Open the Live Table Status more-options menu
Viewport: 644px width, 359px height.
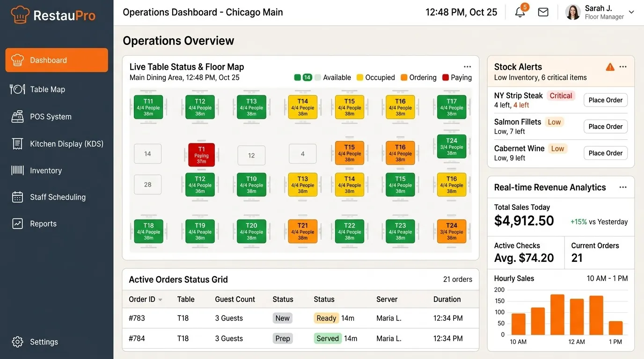pyautogui.click(x=467, y=67)
